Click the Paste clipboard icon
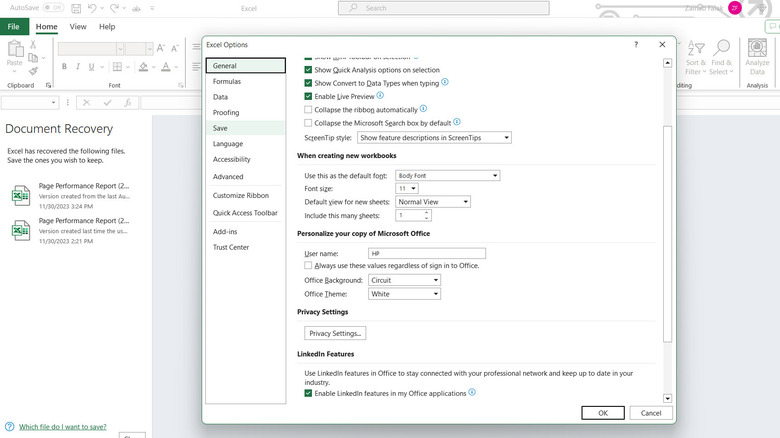The image size is (780, 438). (14, 50)
